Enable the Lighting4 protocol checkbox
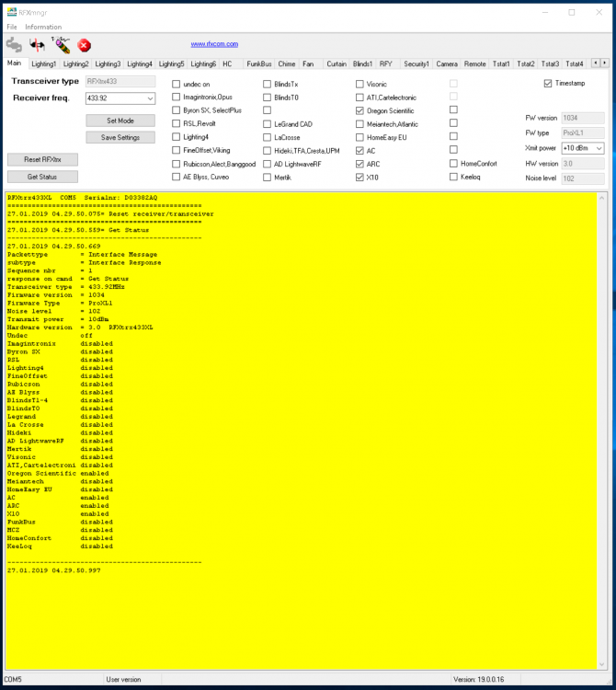The image size is (616, 690). pos(177,136)
